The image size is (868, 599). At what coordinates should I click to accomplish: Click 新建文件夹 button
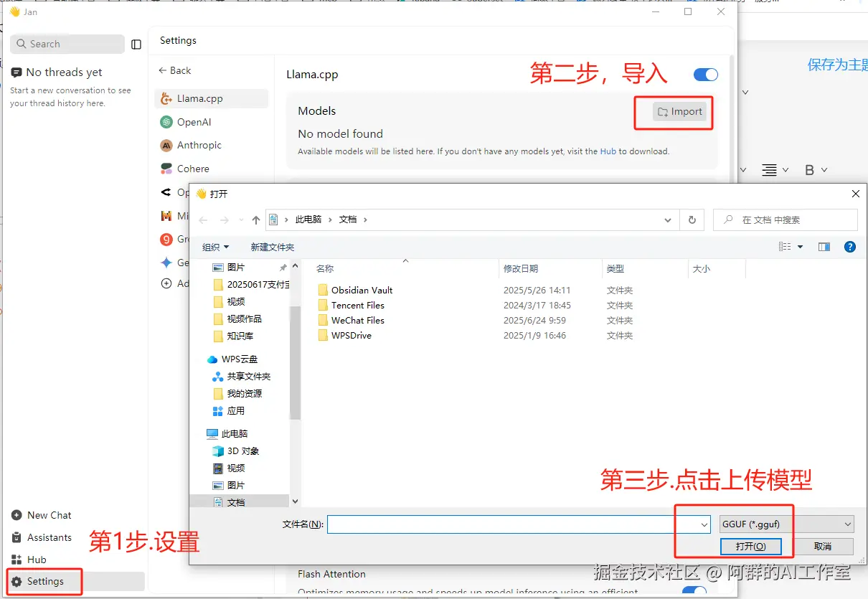(273, 247)
